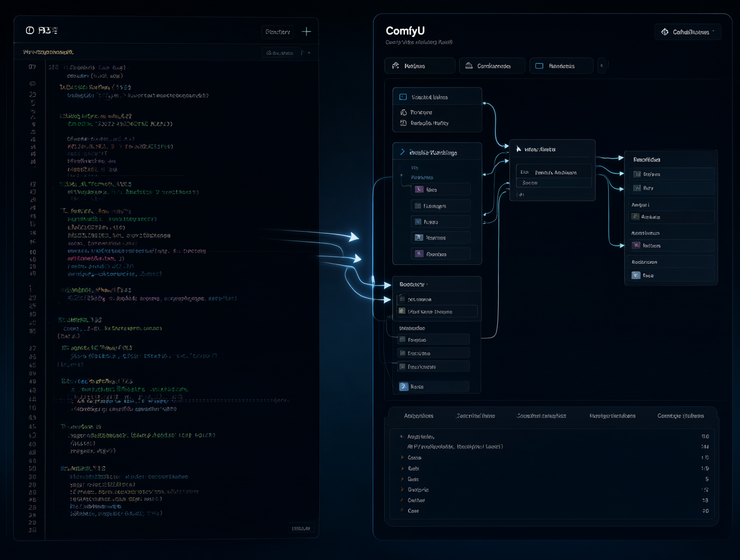Collapse the top row arrow in the bottom panel list
The width and height of the screenshot is (740, 560).
coord(402,437)
